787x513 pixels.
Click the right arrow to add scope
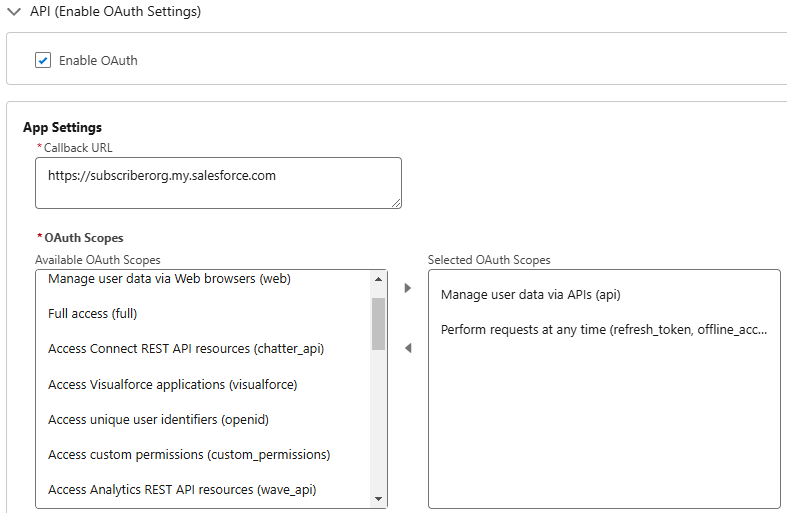[408, 288]
